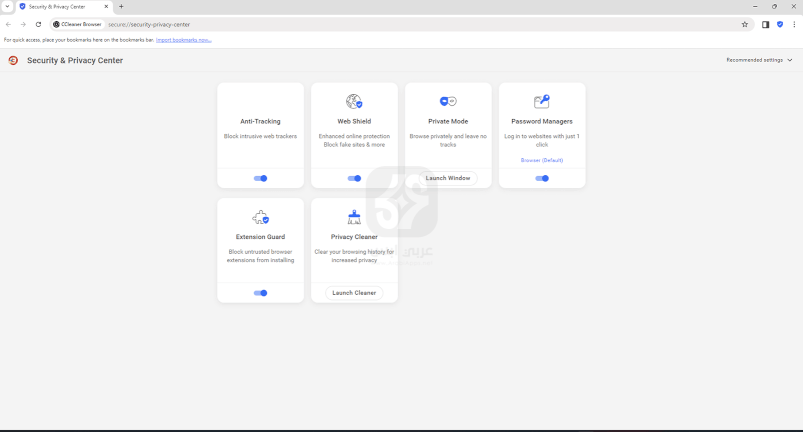Click the Private Mode mask icon
Image resolution: width=803 pixels, height=432 pixels.
pos(448,101)
